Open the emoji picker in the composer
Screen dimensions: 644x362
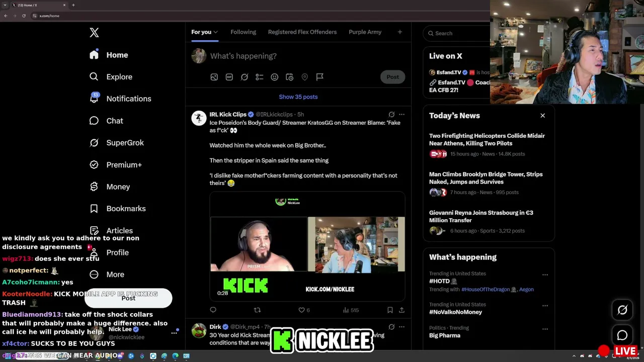[275, 77]
